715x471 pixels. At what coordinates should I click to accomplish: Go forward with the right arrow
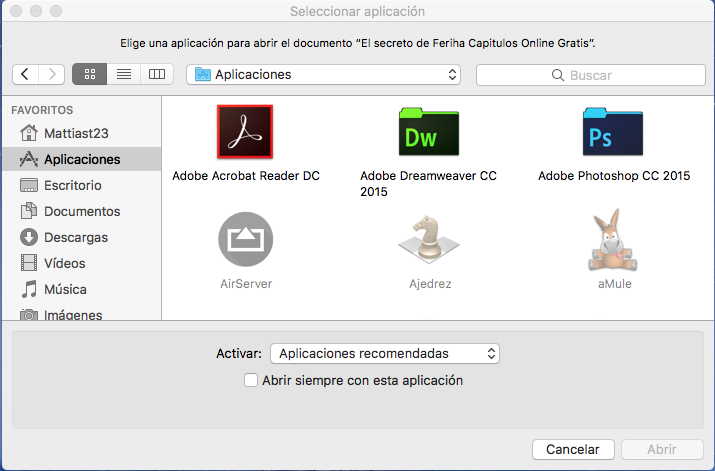point(52,74)
